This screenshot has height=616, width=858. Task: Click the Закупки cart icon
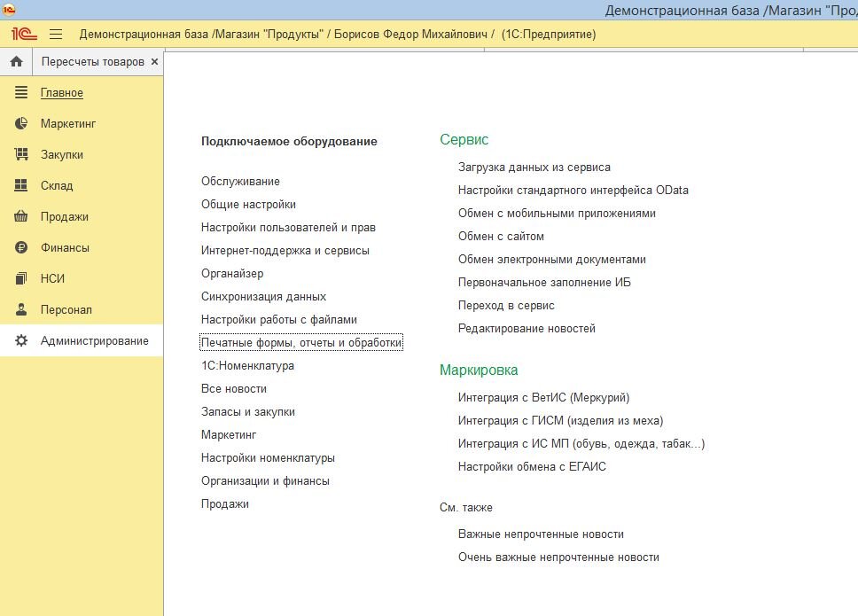tap(20, 154)
